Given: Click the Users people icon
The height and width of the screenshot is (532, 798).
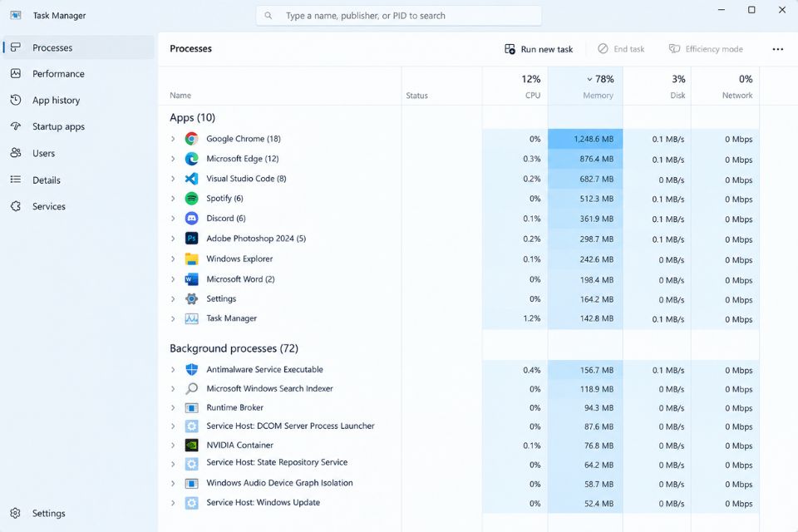Looking at the screenshot, I should coord(16,153).
